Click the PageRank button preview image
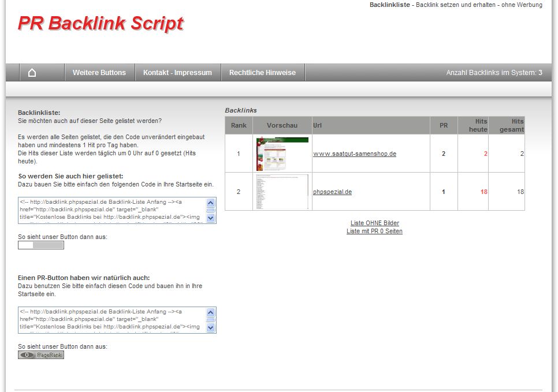The height and width of the screenshot is (392, 558). [41, 355]
